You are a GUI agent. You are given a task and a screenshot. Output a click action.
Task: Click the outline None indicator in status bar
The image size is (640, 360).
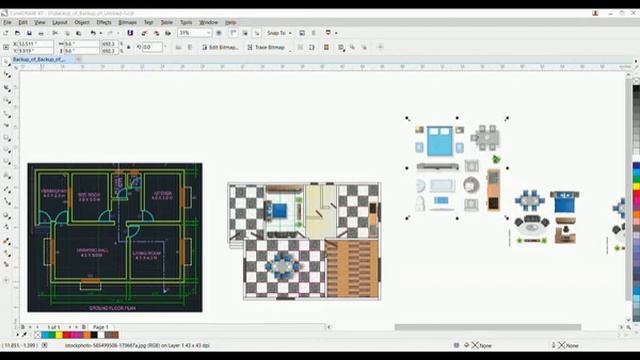click(x=568, y=345)
